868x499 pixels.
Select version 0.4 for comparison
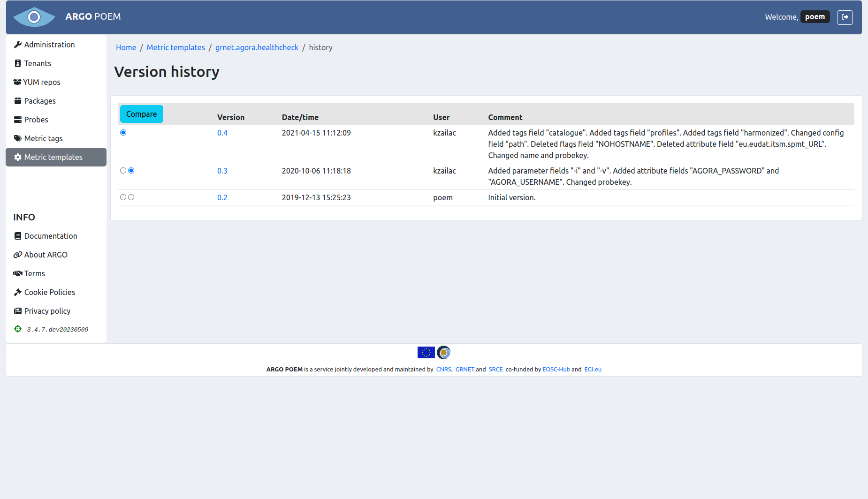(123, 132)
